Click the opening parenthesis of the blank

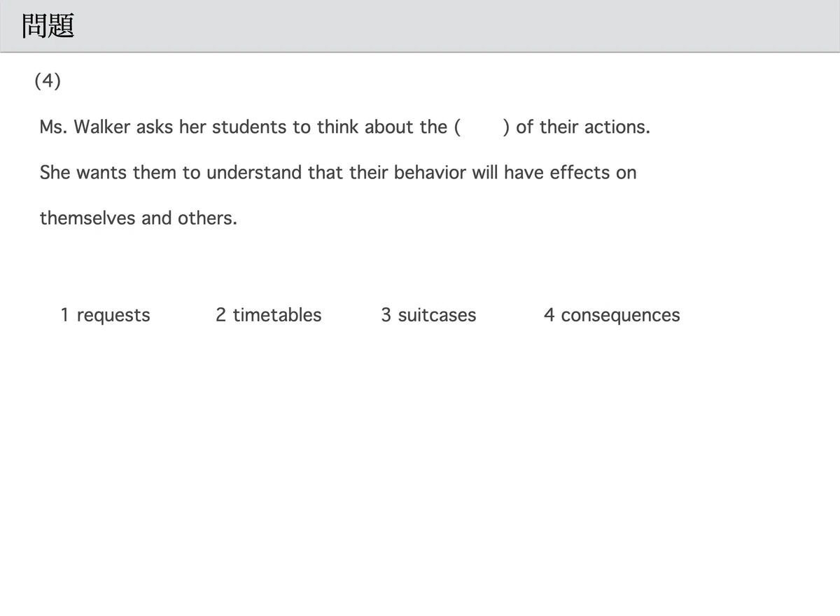click(x=458, y=127)
